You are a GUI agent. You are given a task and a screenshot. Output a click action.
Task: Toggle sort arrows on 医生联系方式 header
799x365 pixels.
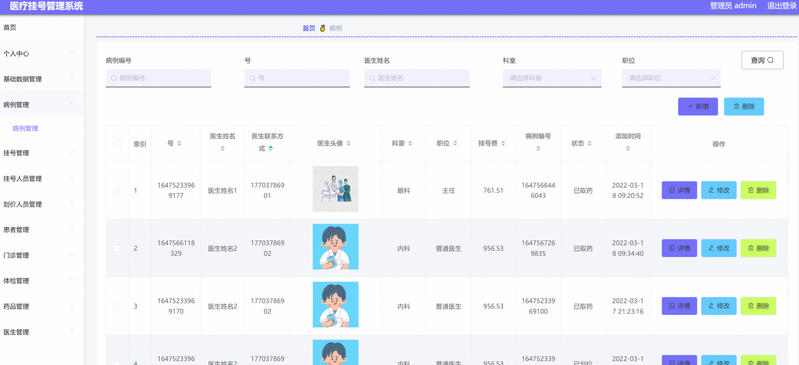[271, 148]
